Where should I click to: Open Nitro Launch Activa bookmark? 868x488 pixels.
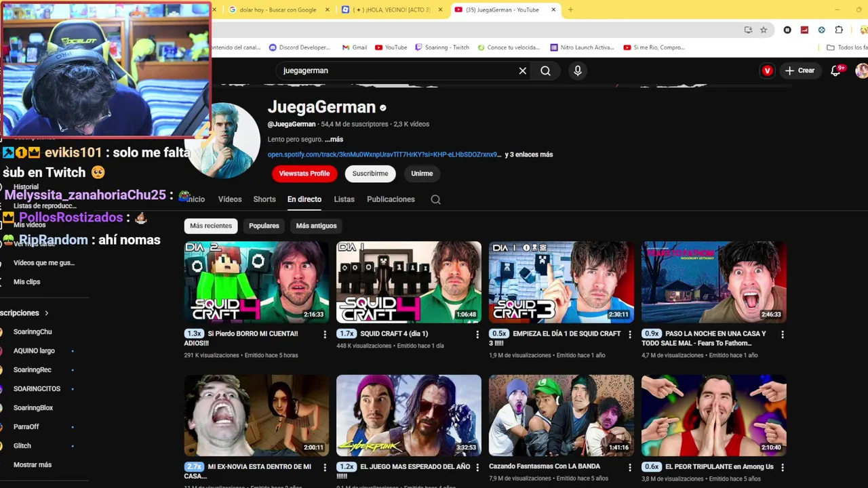point(582,47)
